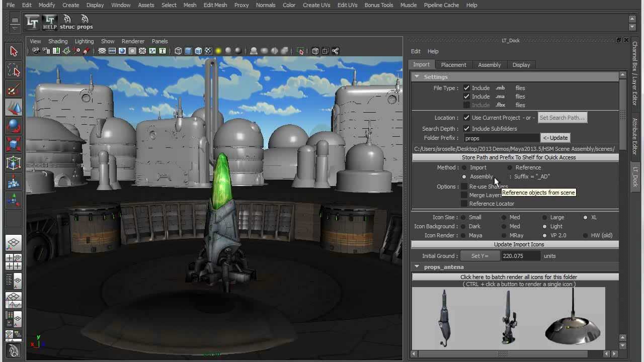Open the LT shelf button
This screenshot has height=362, width=644.
32,22
